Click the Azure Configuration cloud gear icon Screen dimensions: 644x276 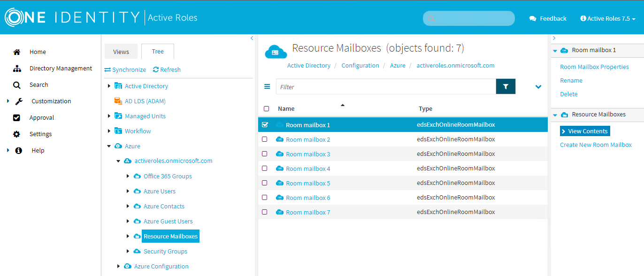click(128, 267)
